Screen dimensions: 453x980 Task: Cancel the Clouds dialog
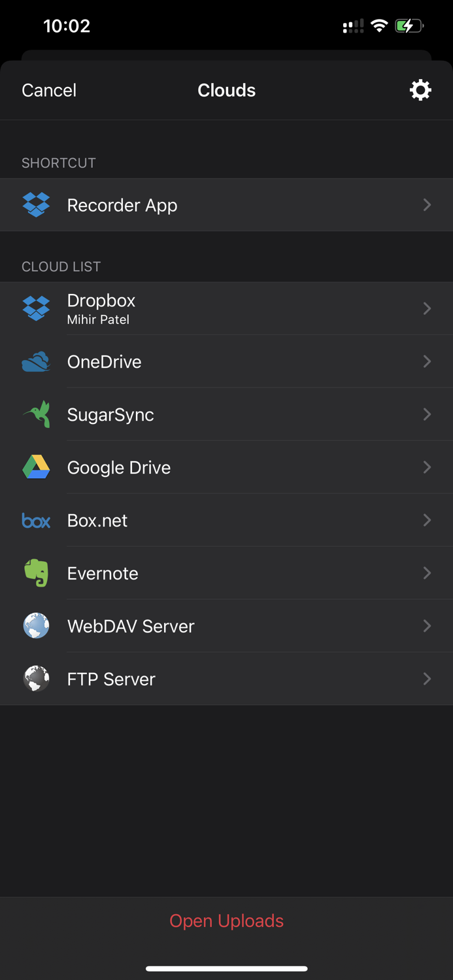click(48, 90)
